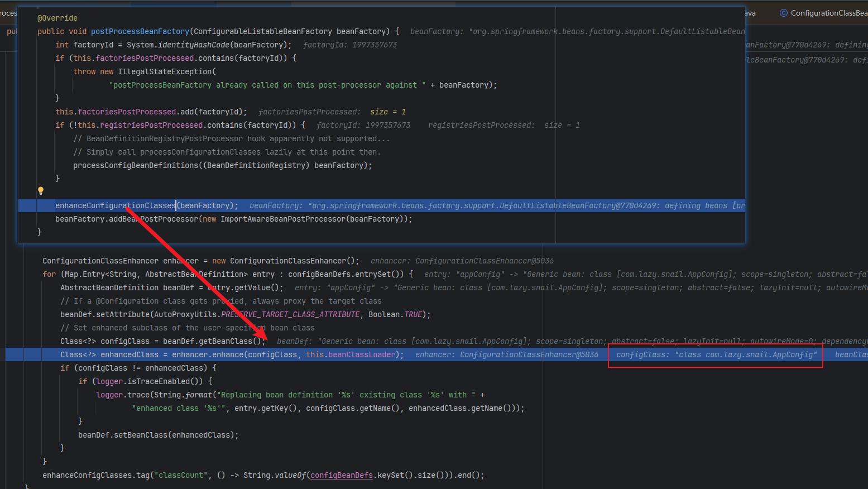Viewport: 868px width, 489px height.
Task: Click comment "Simply call processConfigurationClasses lazily"
Action: pyautogui.click(x=227, y=152)
